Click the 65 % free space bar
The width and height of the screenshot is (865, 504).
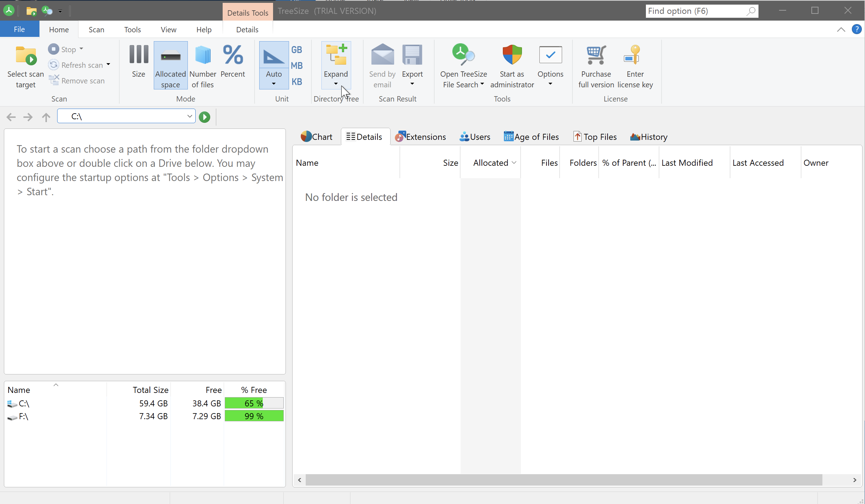tap(254, 403)
